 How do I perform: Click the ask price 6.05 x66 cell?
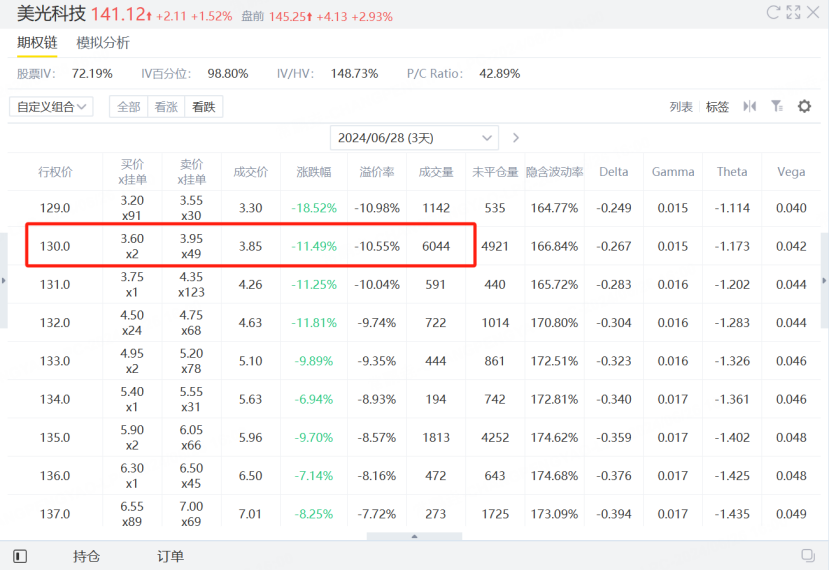pos(191,438)
